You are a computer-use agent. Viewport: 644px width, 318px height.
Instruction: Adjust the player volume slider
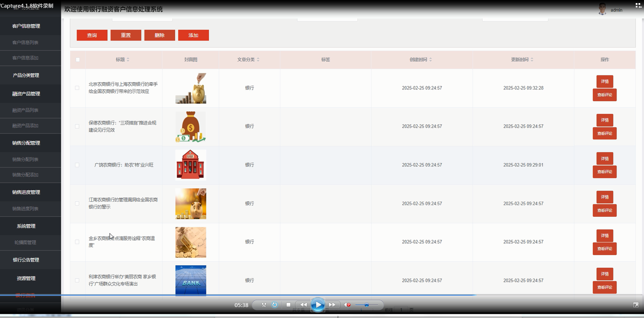[x=367, y=305]
